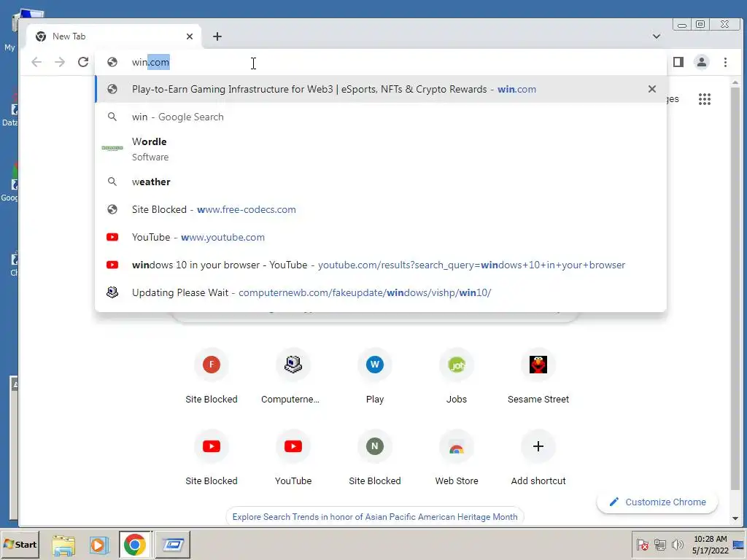This screenshot has height=560, width=747.
Task: Open the Web Store shortcut
Action: click(457, 458)
